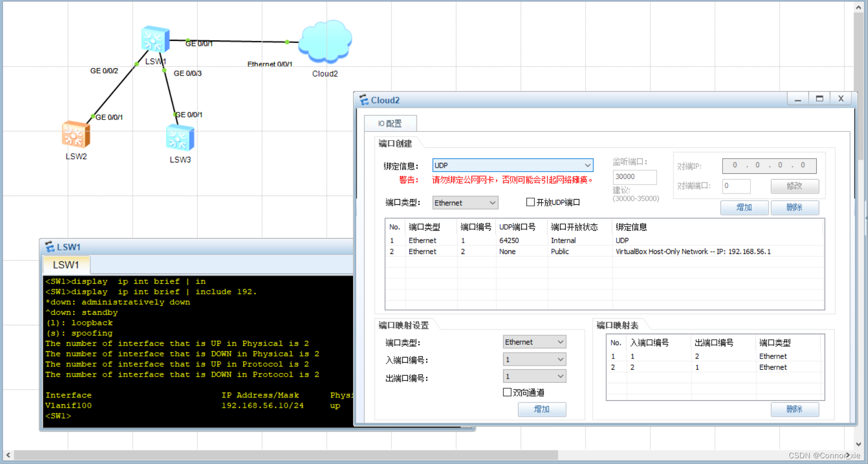Select mapping row with 入端口 2 出端口 1
868x464 pixels.
pos(715,367)
